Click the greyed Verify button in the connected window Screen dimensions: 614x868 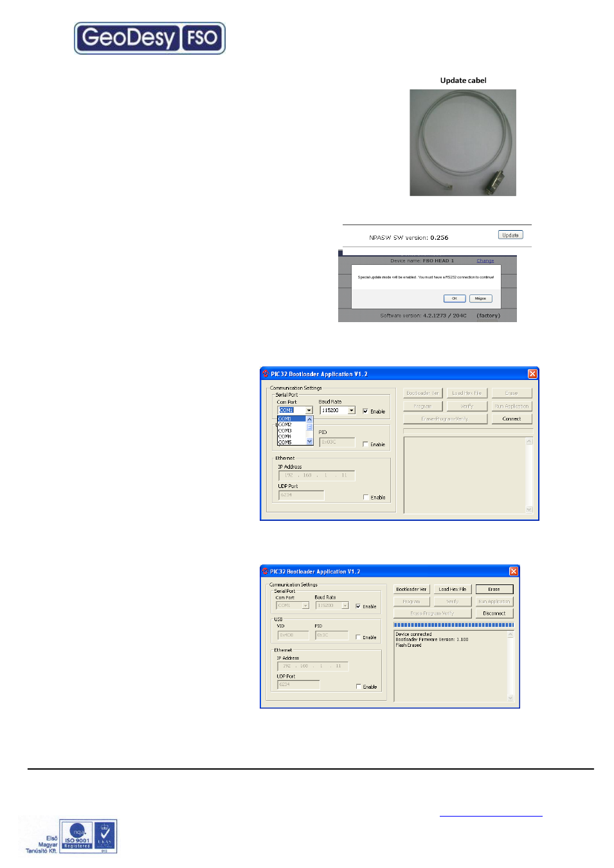[x=453, y=601]
